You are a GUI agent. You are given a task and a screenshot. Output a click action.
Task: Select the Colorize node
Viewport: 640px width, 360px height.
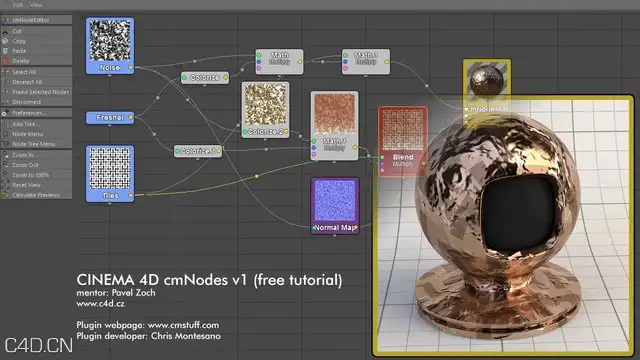[205, 77]
